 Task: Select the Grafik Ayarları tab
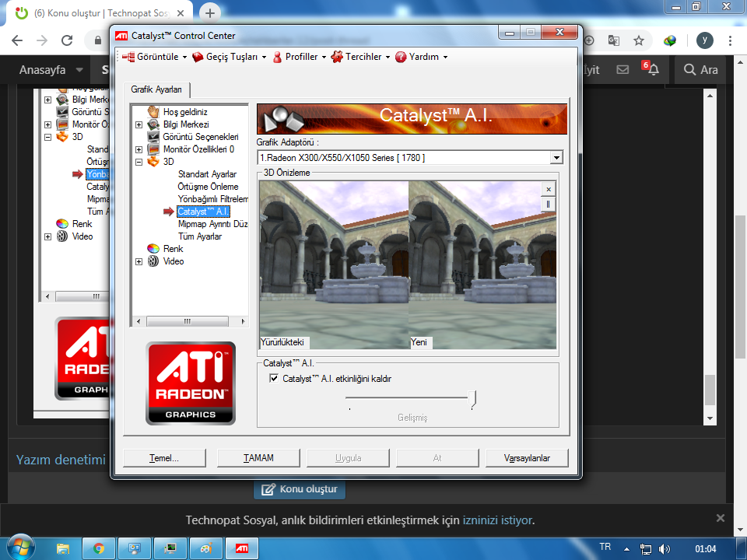pos(156,89)
